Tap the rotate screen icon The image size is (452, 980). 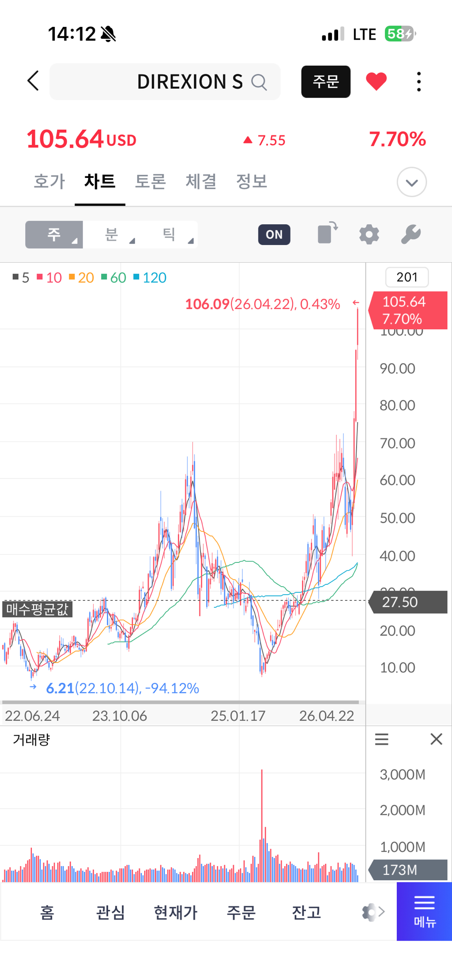click(x=328, y=233)
